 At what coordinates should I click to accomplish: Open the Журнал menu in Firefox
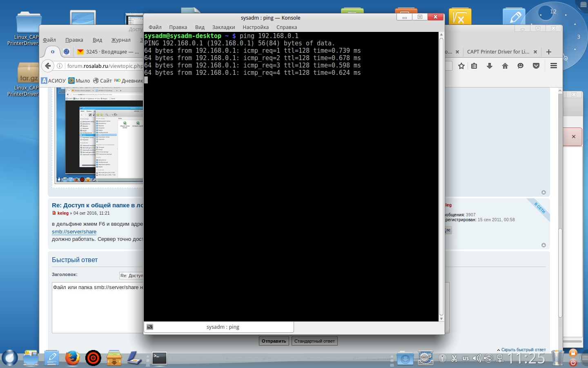click(x=121, y=40)
